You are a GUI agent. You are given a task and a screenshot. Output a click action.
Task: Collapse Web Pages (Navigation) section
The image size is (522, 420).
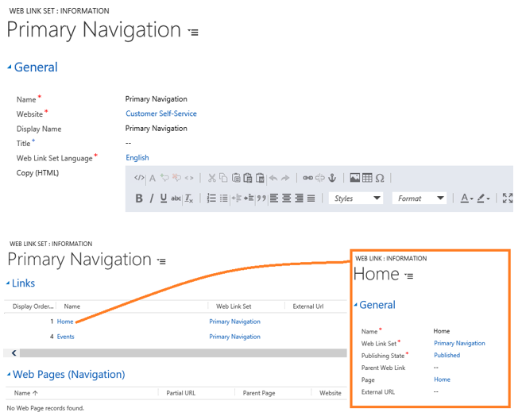tap(9, 375)
